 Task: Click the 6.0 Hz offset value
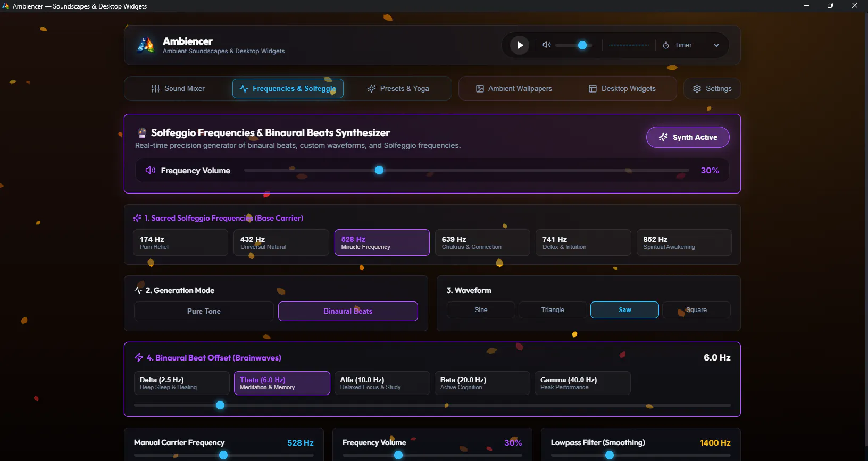(x=717, y=358)
